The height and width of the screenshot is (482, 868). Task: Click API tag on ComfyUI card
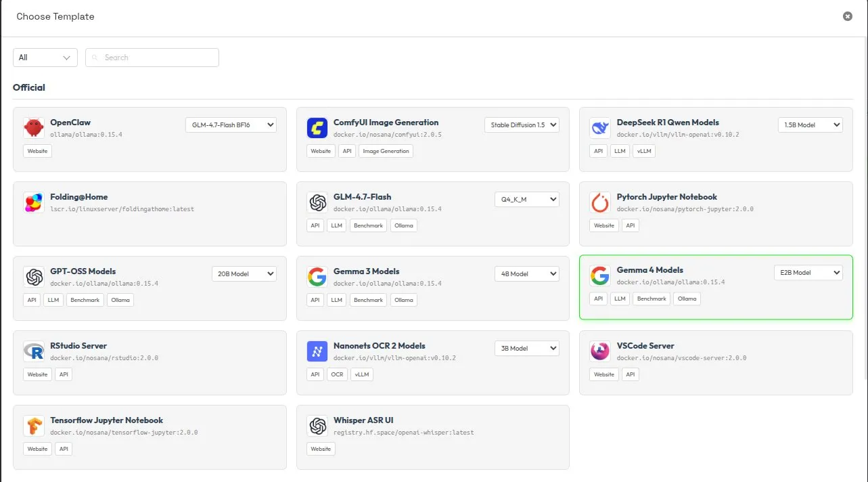point(347,151)
